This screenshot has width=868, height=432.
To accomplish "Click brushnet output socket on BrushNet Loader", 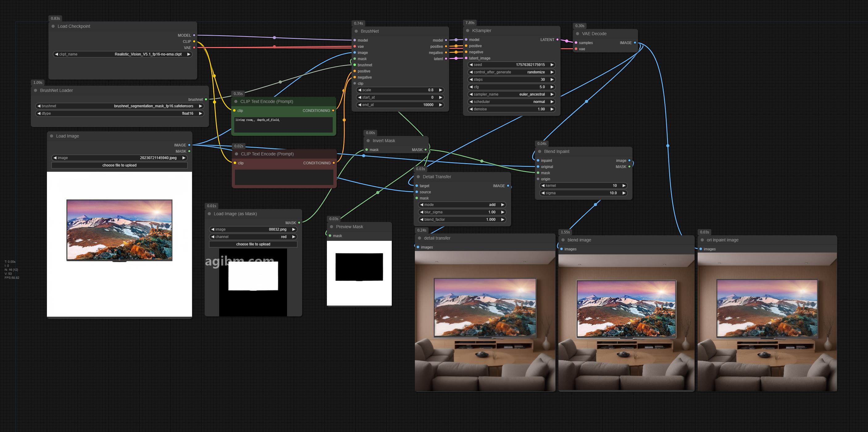I will 206,100.
